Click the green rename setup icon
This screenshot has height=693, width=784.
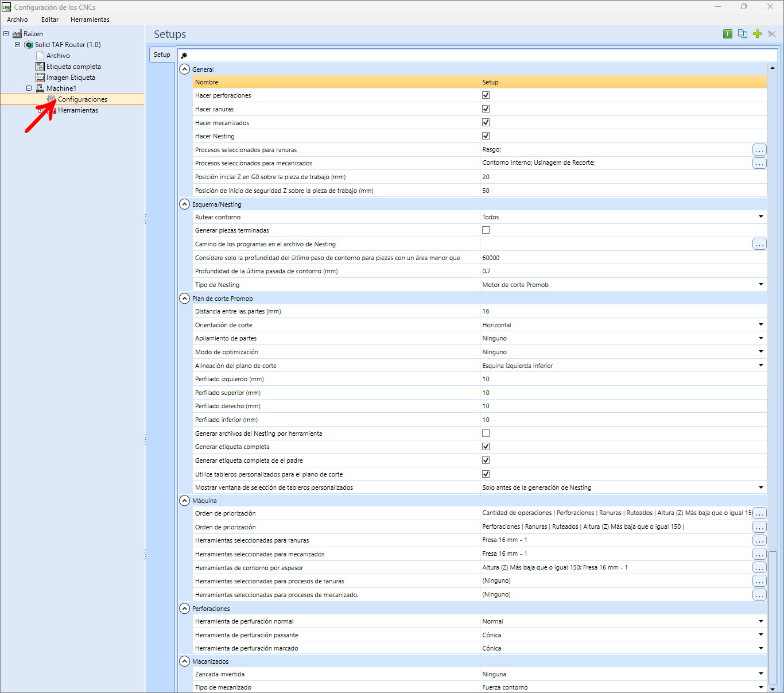pyautogui.click(x=728, y=34)
